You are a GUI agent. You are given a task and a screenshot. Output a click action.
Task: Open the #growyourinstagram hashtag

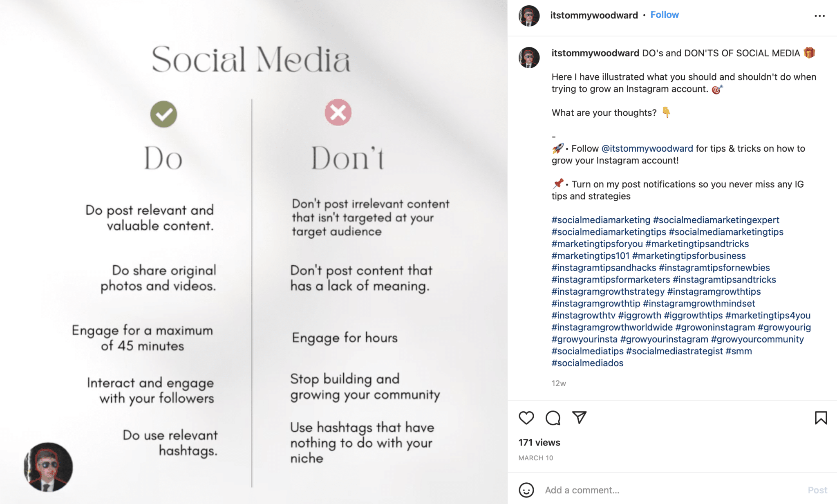664,339
